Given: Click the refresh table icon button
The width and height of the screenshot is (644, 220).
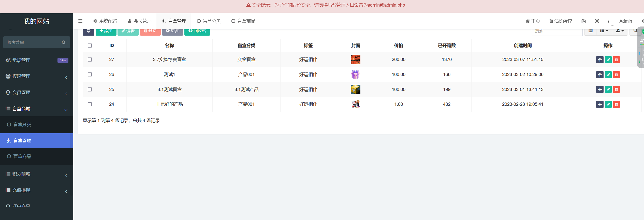Looking at the screenshot, I should coord(88,31).
